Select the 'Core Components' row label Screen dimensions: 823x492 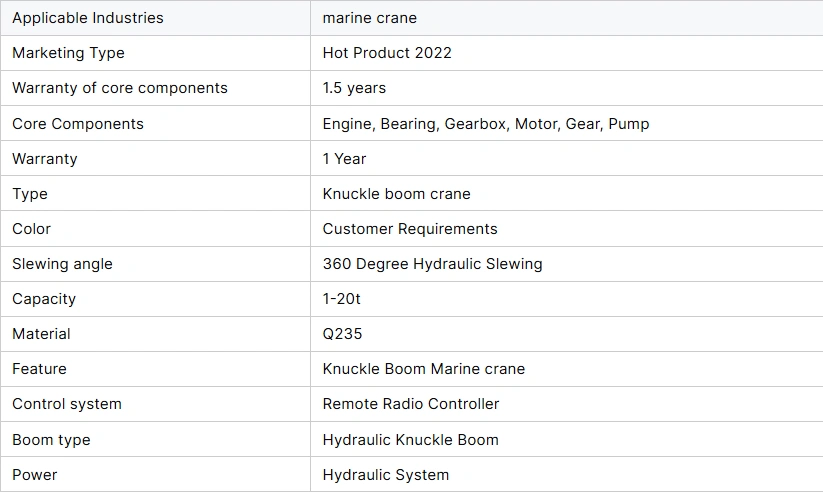click(x=78, y=124)
